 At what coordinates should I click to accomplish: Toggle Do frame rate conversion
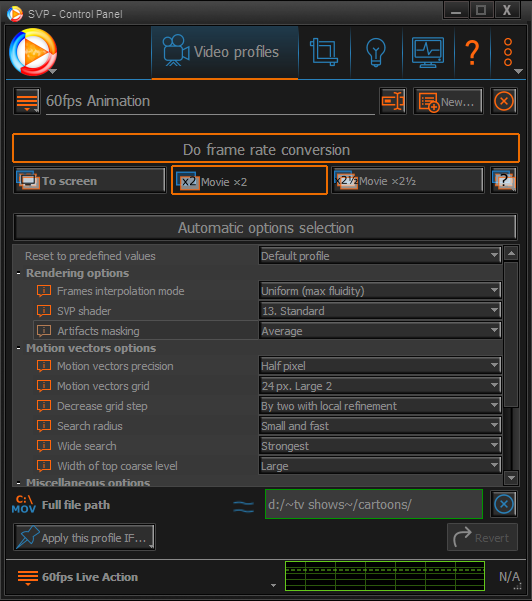pos(266,148)
